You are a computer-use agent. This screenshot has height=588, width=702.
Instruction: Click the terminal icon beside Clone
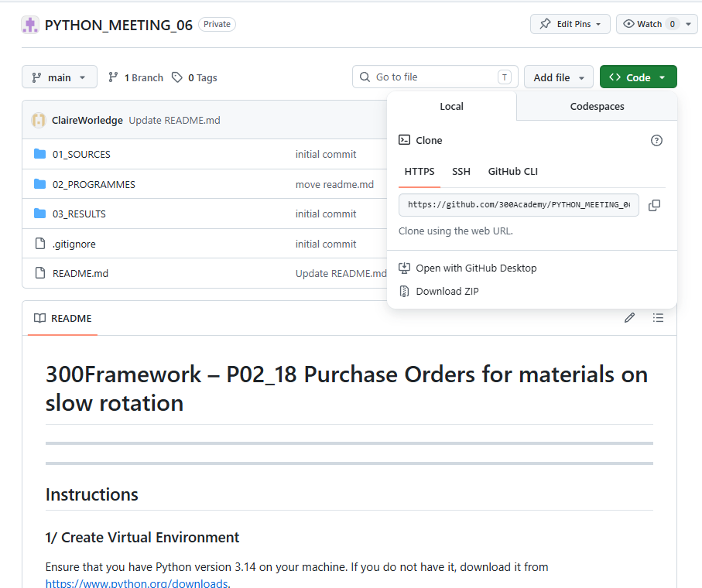[404, 140]
